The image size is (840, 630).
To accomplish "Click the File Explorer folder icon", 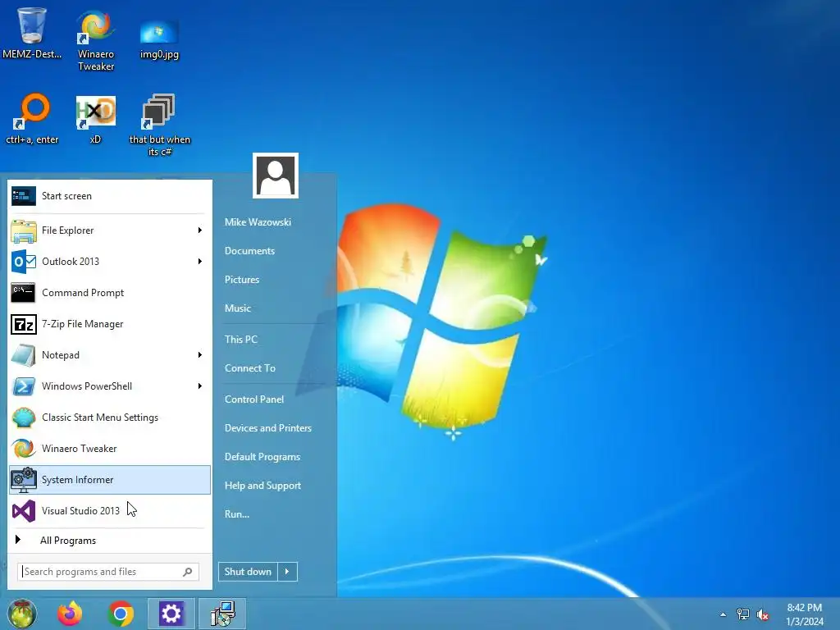I will 24,231.
